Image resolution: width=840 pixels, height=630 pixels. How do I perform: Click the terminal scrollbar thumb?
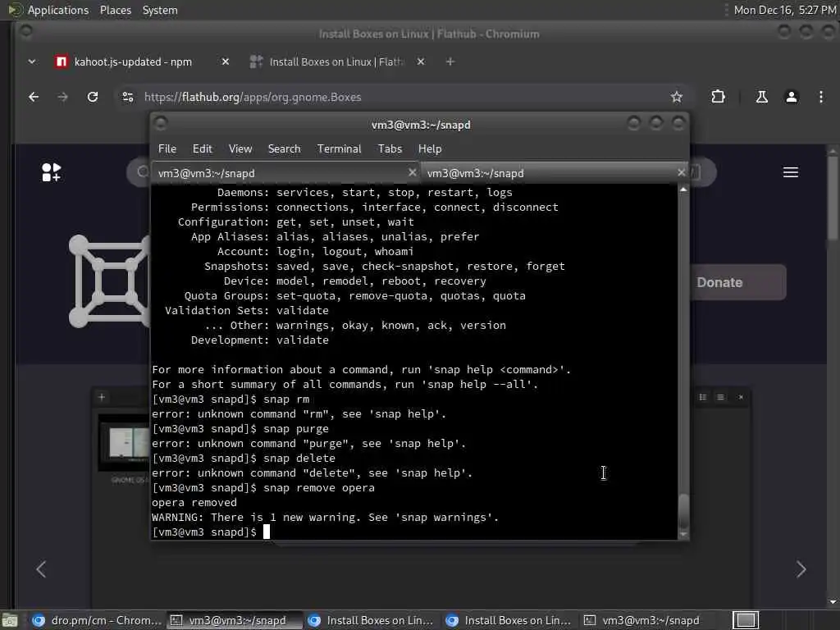(x=683, y=512)
